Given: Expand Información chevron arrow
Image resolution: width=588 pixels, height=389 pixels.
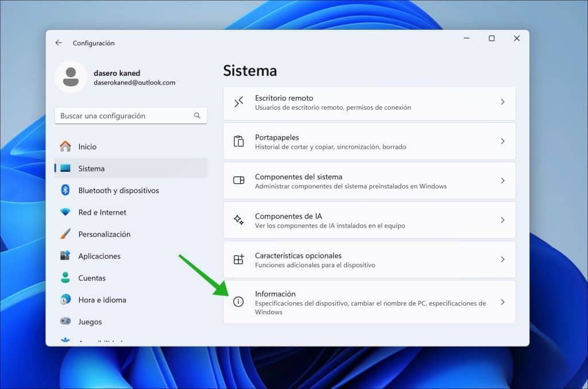Looking at the screenshot, I should pyautogui.click(x=502, y=302).
